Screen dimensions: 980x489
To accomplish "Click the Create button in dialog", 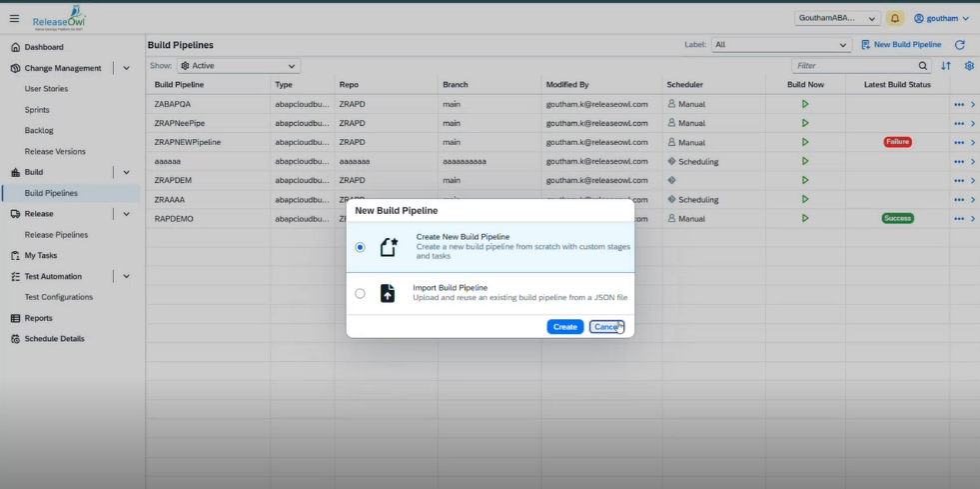I will [x=564, y=327].
